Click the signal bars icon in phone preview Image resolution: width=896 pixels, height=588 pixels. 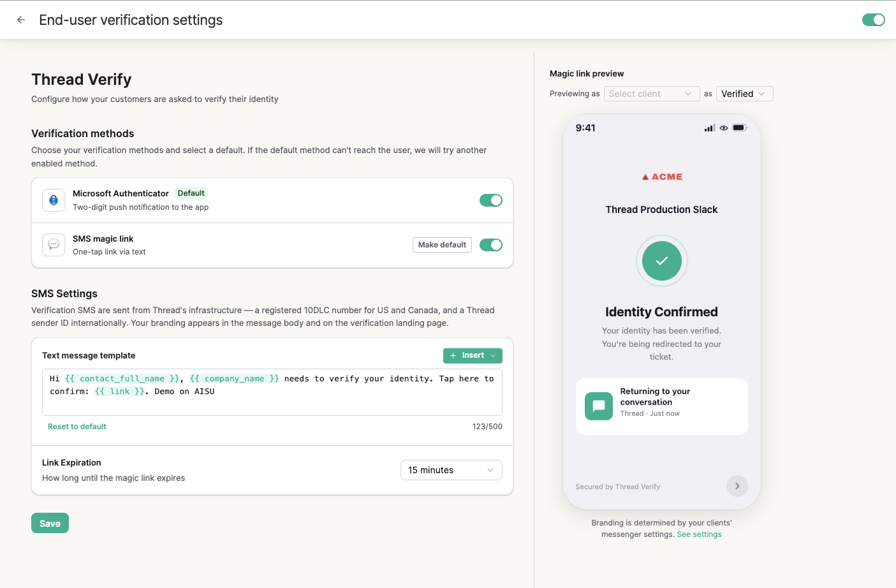(710, 128)
